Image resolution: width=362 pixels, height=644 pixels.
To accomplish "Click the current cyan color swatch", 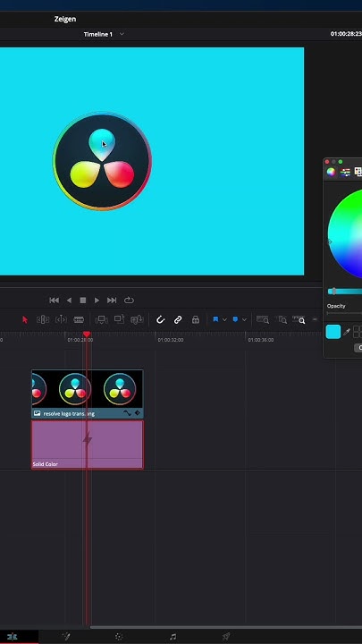I will pos(333,332).
